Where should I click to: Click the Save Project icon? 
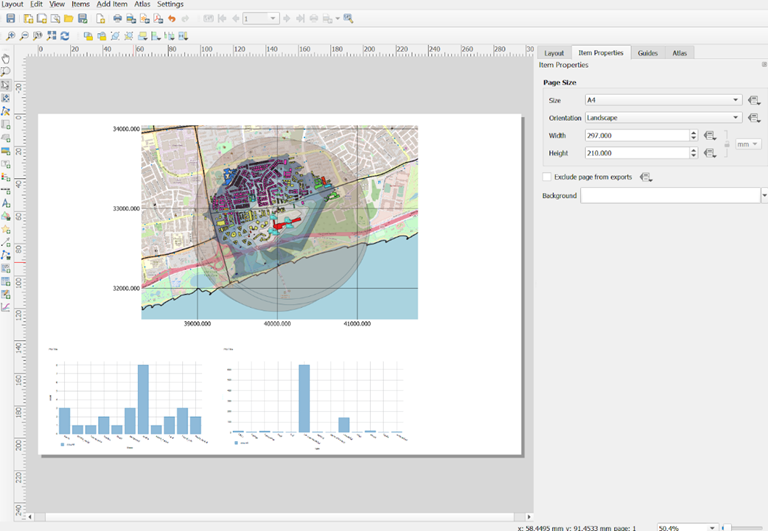click(x=10, y=19)
